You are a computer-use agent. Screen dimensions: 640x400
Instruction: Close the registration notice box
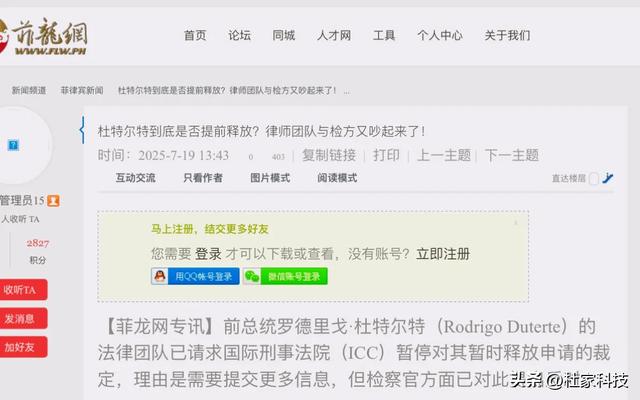pos(516,223)
